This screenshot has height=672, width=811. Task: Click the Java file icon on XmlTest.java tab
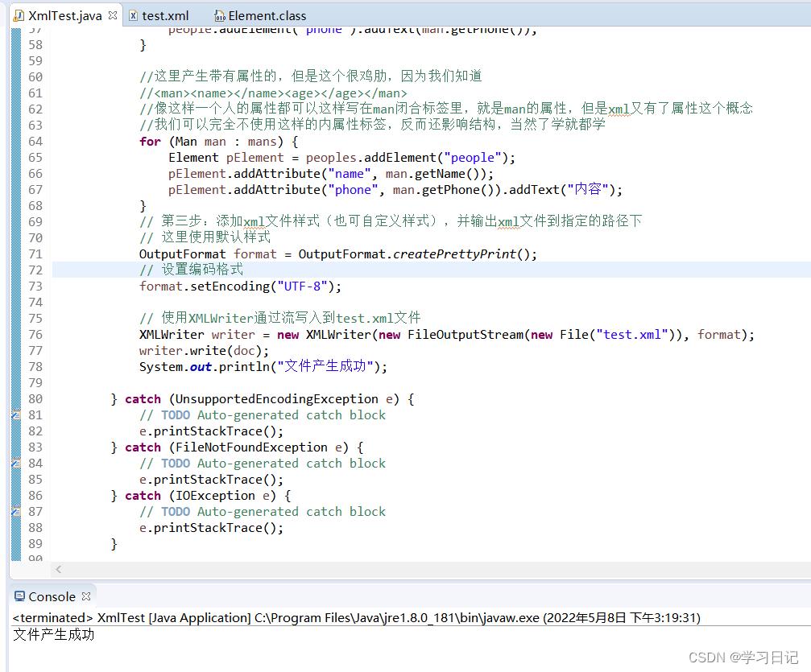click(19, 16)
